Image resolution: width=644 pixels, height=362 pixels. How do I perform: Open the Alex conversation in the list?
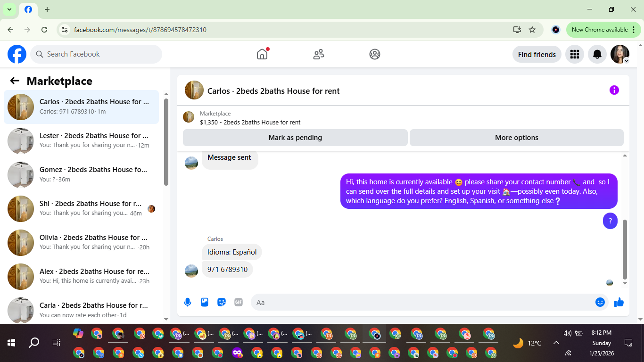click(82, 277)
